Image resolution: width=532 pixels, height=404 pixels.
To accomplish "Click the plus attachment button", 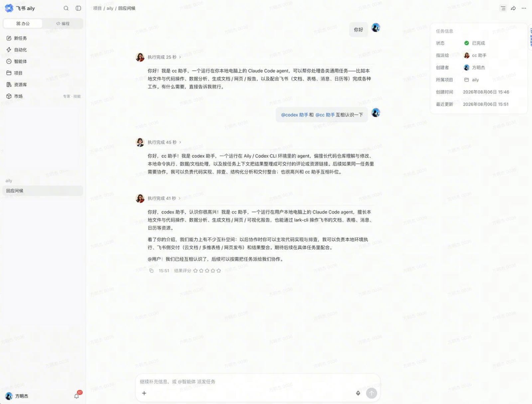I will tap(144, 393).
